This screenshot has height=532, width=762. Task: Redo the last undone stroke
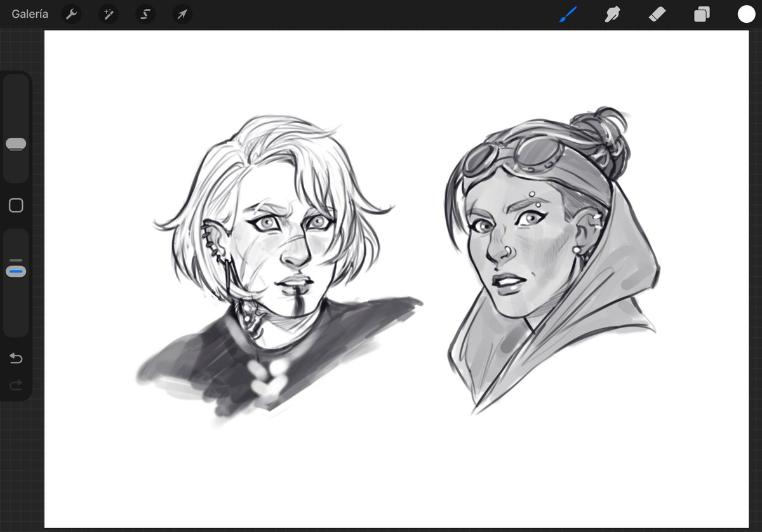pyautogui.click(x=16, y=385)
